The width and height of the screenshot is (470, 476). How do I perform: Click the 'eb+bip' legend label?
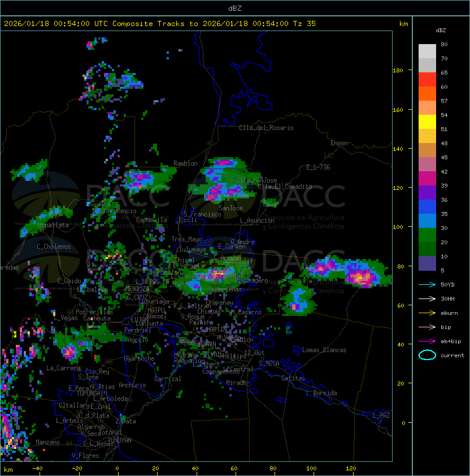click(x=451, y=341)
